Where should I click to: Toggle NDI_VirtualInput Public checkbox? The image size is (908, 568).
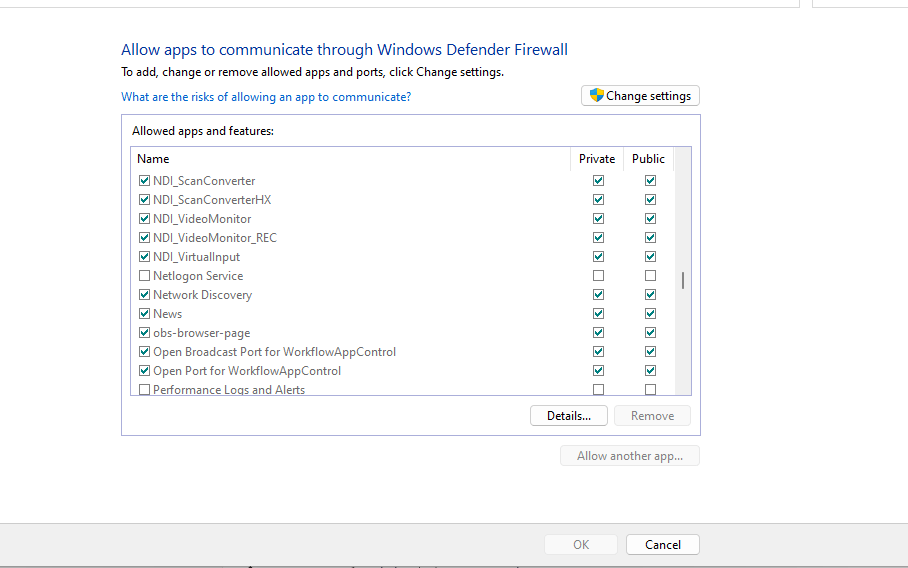point(650,256)
